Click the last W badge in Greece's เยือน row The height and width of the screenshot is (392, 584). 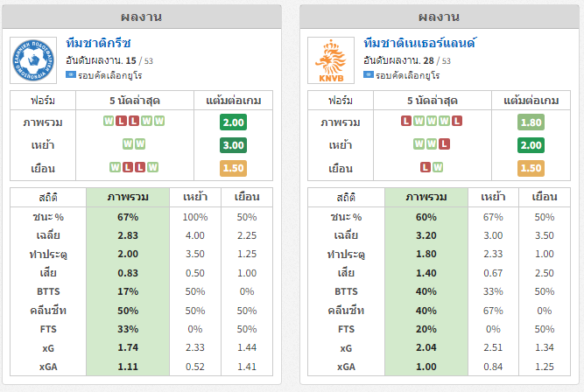click(x=152, y=167)
